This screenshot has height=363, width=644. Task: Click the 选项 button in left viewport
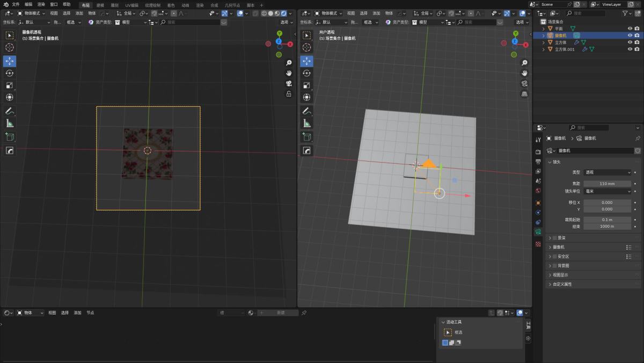point(285,23)
